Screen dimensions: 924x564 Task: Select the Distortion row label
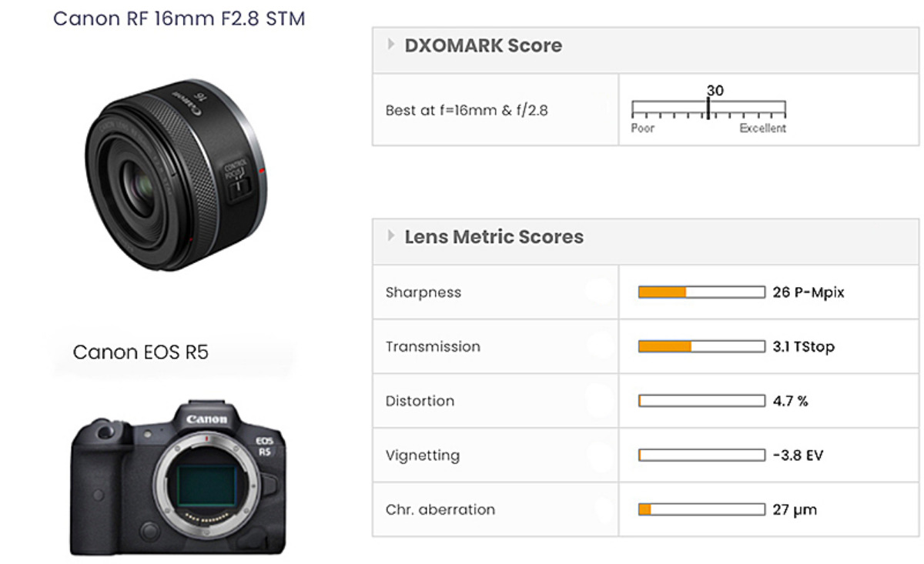point(420,401)
